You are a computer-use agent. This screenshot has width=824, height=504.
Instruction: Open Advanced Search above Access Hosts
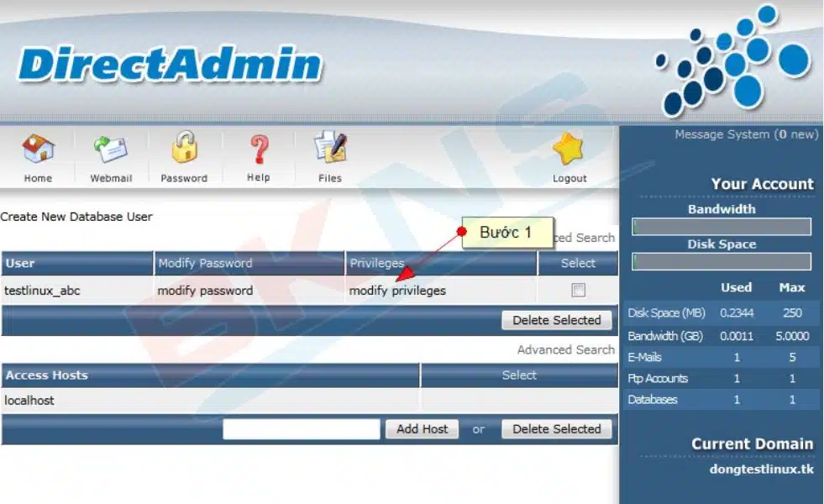(x=565, y=349)
